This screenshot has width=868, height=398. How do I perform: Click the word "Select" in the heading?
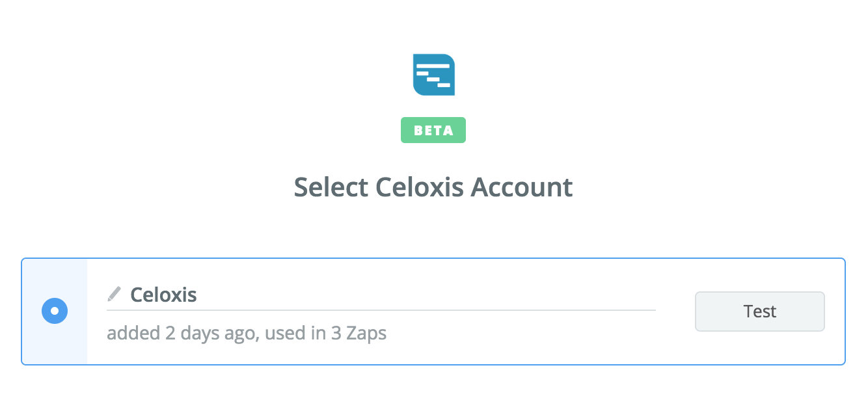(332, 187)
